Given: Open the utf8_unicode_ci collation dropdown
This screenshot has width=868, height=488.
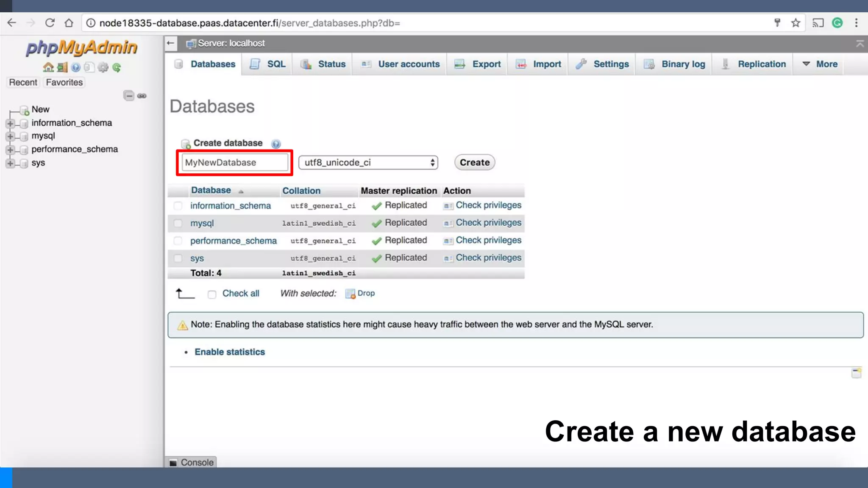Looking at the screenshot, I should (368, 163).
